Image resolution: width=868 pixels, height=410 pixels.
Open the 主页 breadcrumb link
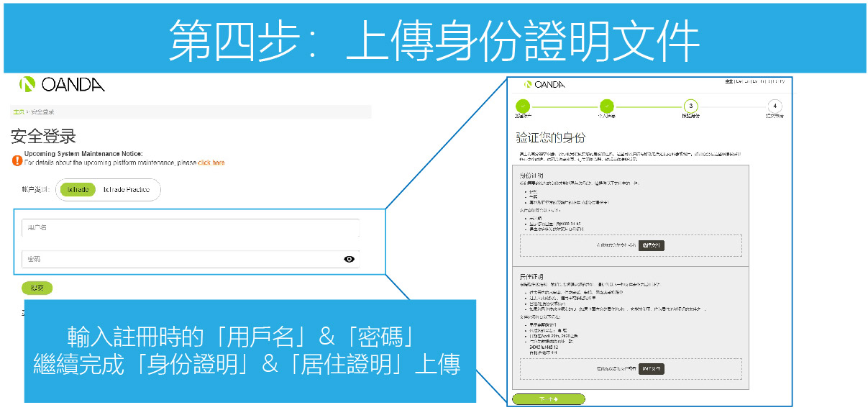pos(19,112)
